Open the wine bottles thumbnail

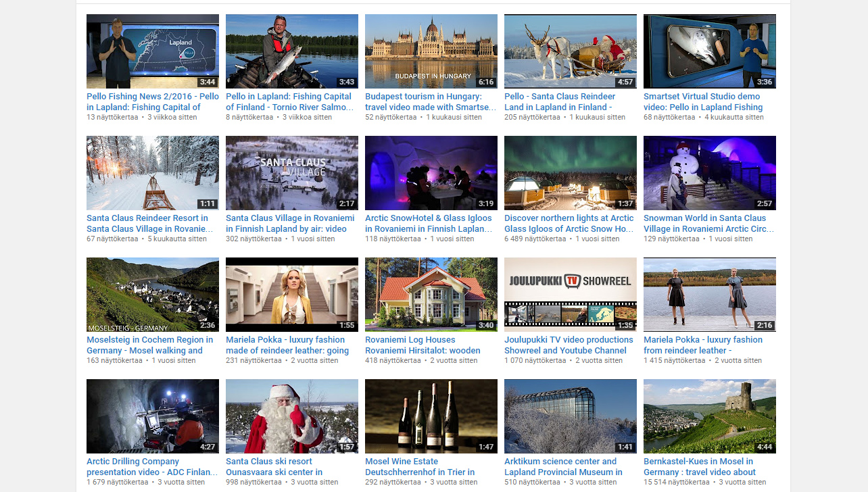431,416
